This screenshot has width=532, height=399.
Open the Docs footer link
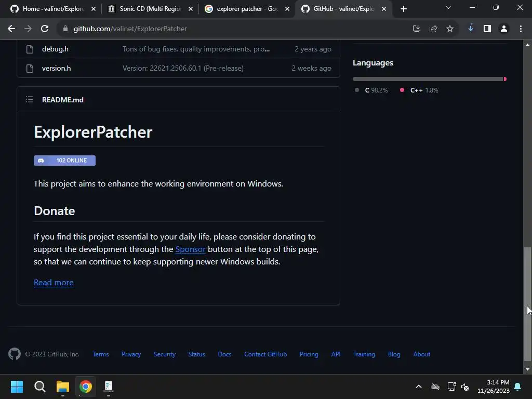224,354
